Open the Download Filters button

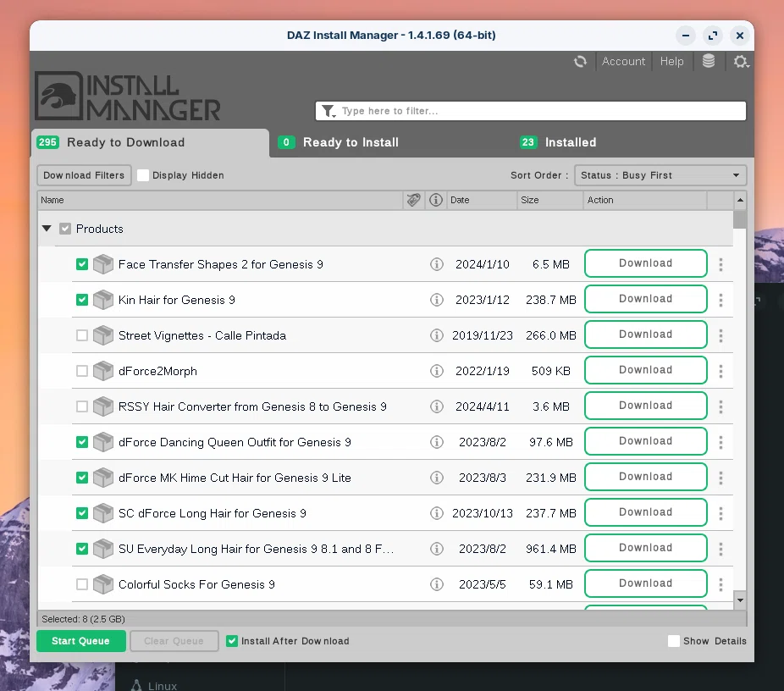(84, 175)
